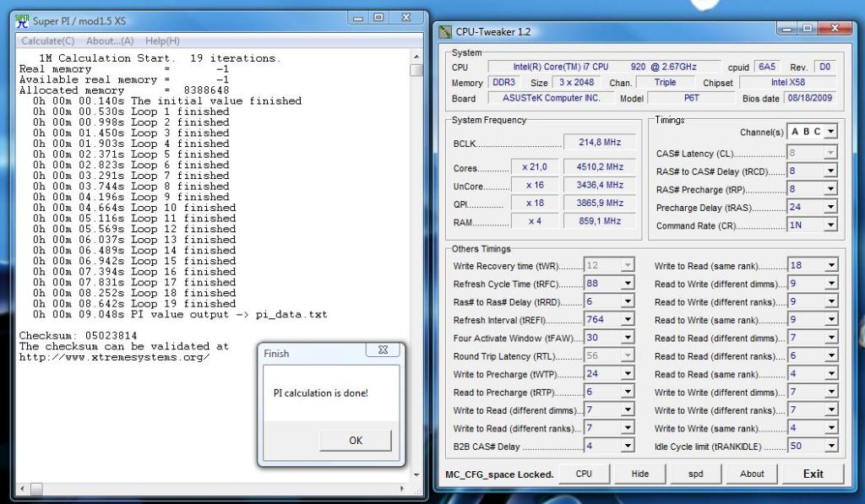The image size is (865, 504).
Task: Click the About button in CPU-Tweaker
Action: pyautogui.click(x=752, y=474)
